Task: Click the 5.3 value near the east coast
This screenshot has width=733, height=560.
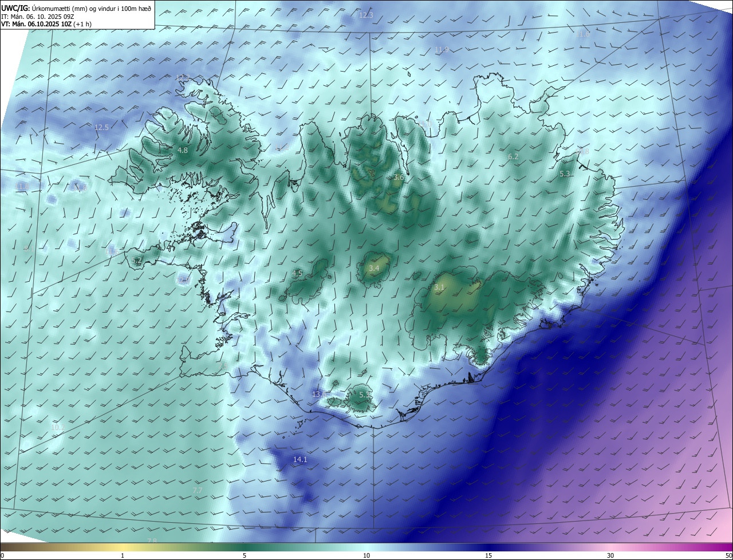Action: pyautogui.click(x=565, y=173)
